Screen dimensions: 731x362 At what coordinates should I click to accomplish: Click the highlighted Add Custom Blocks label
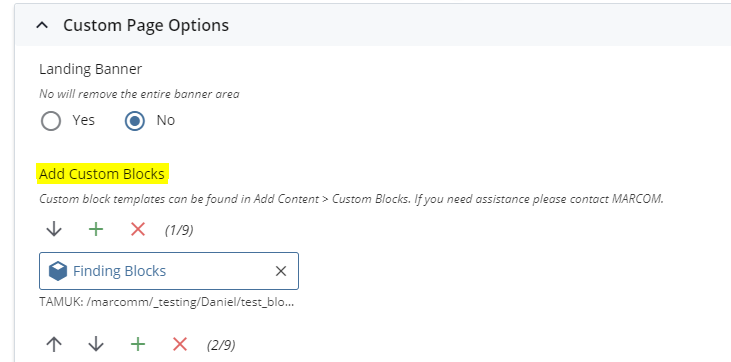102,174
